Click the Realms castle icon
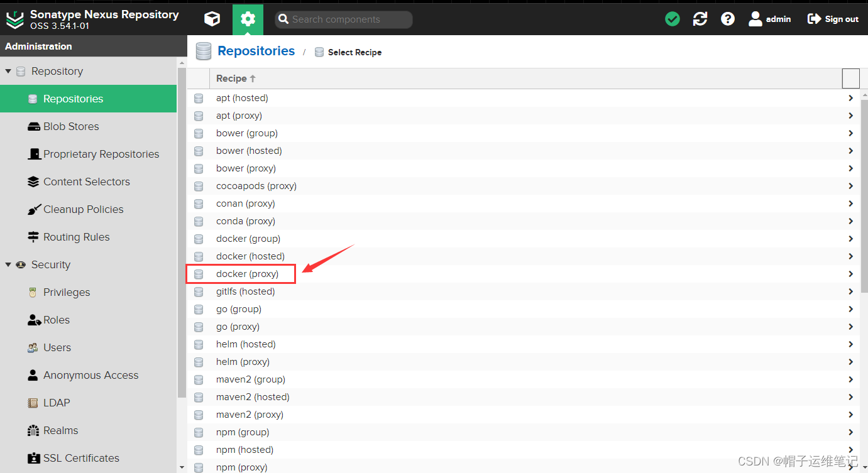The image size is (868, 473). tap(33, 430)
